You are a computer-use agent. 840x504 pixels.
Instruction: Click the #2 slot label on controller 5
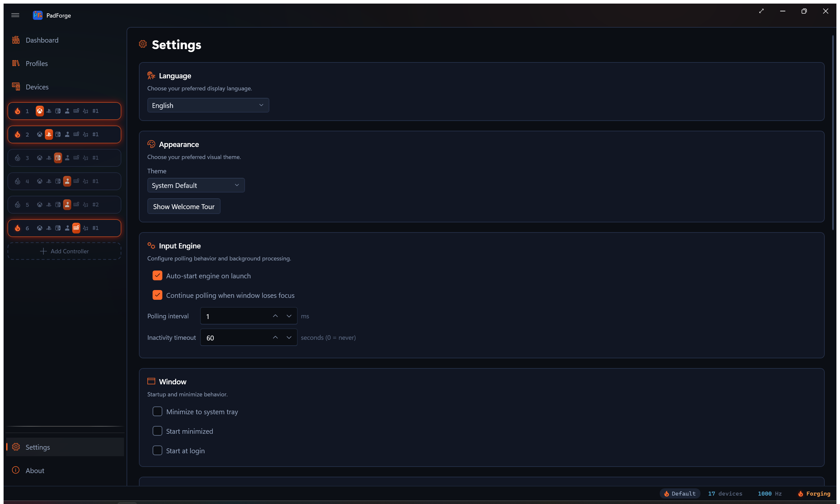tap(96, 205)
